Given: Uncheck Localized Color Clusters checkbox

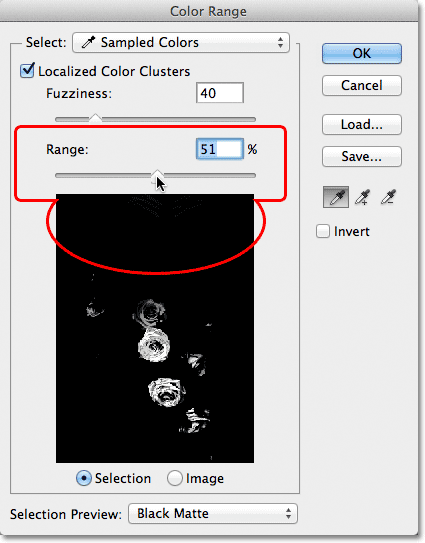Looking at the screenshot, I should pos(27,70).
